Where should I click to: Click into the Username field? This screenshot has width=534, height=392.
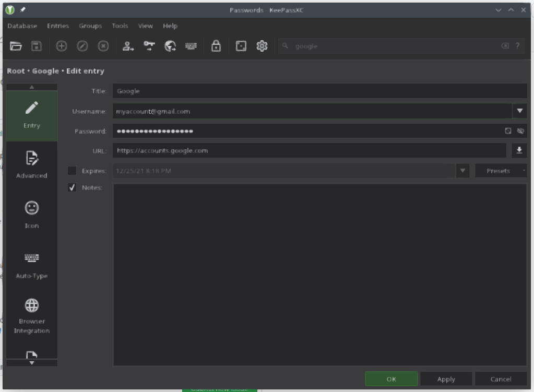tap(312, 111)
